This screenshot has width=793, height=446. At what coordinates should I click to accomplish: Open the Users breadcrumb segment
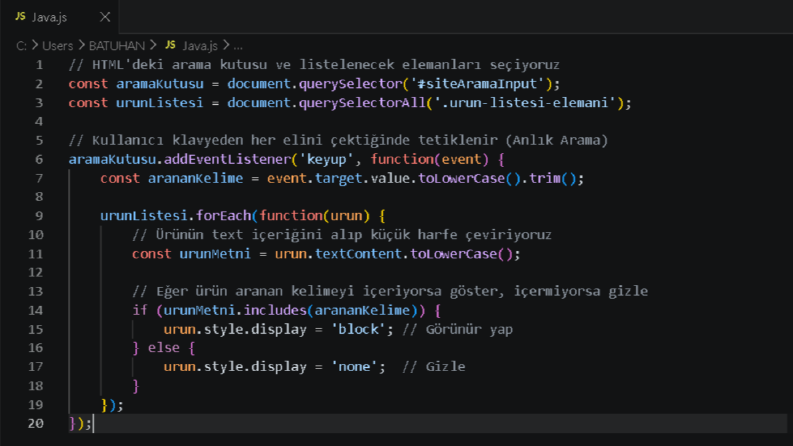click(58, 46)
